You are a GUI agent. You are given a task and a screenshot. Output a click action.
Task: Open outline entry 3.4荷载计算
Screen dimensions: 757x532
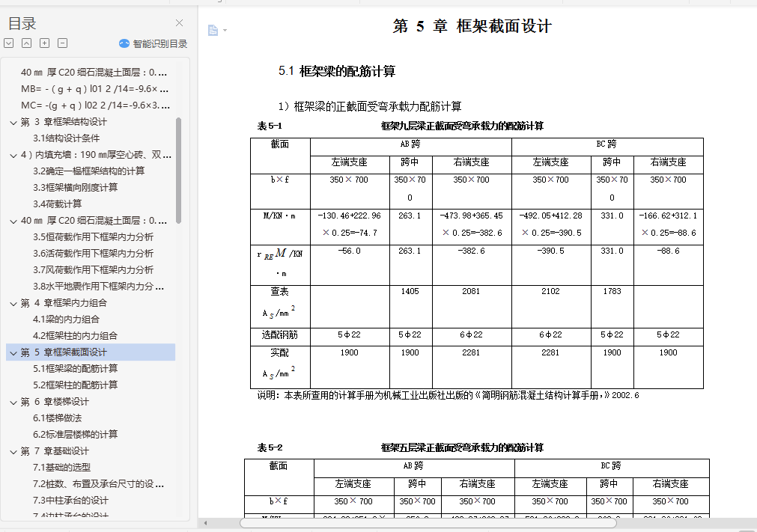[x=58, y=204]
